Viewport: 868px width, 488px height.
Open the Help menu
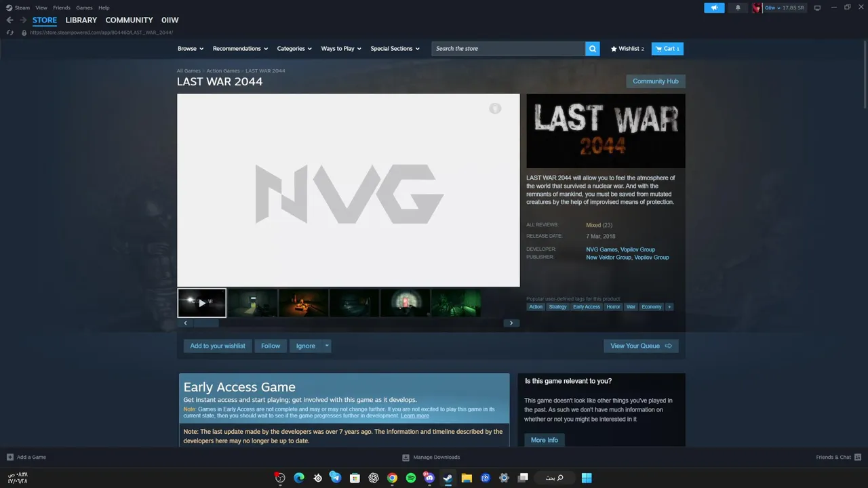pyautogui.click(x=104, y=7)
